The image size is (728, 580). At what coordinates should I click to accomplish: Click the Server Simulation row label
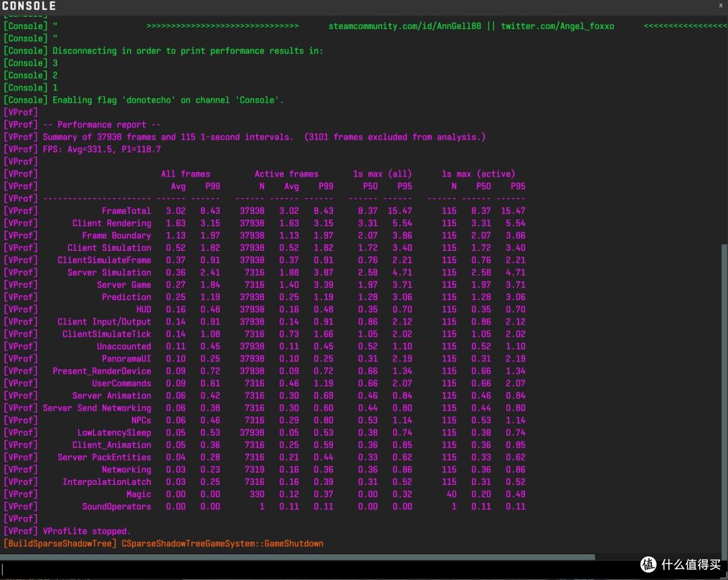tap(109, 272)
